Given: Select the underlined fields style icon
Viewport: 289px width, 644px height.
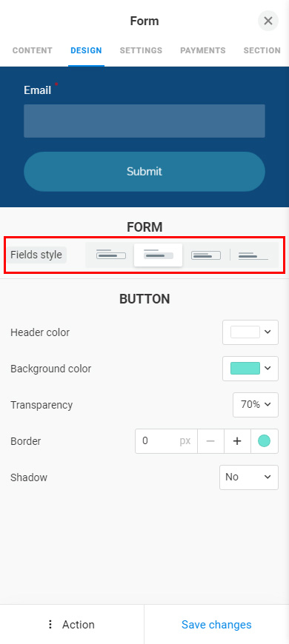Looking at the screenshot, I should point(253,255).
